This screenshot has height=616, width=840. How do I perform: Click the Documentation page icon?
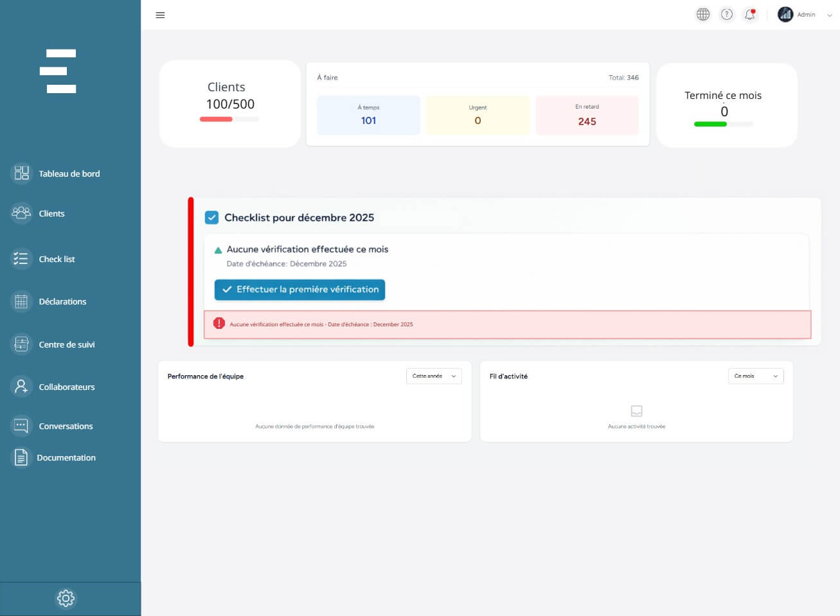(x=21, y=457)
